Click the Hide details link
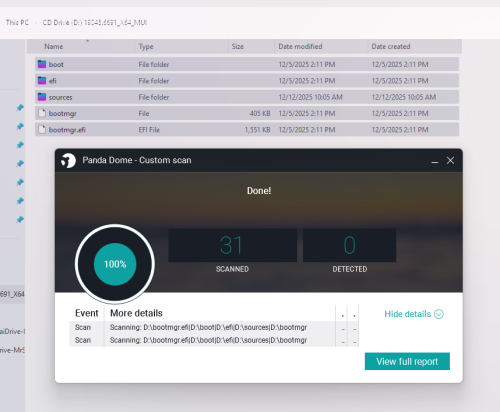This screenshot has height=412, width=500. click(x=408, y=314)
